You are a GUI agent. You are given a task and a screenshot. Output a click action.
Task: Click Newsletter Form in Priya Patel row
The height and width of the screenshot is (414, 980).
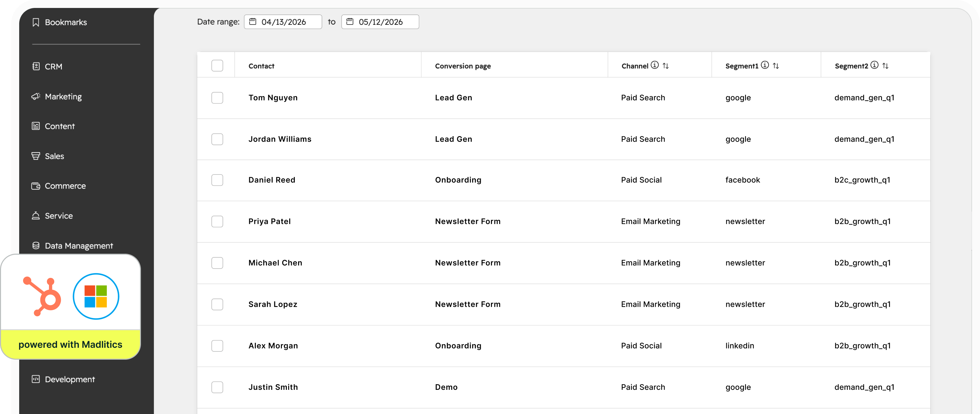[x=468, y=221]
